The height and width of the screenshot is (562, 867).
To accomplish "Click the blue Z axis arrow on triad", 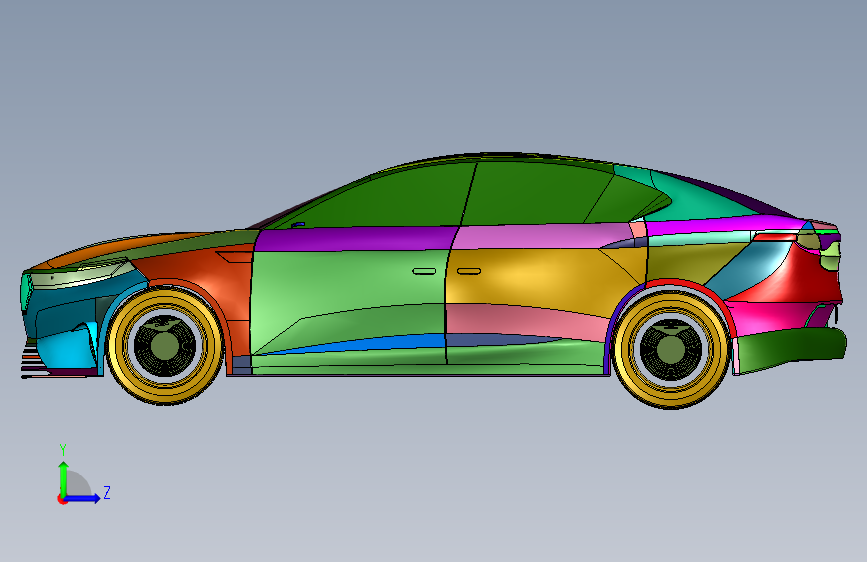I will click(x=83, y=498).
